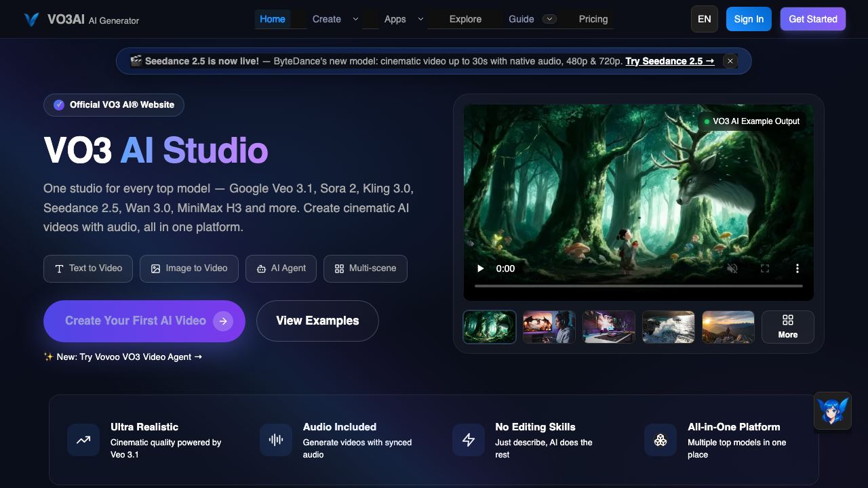This screenshot has width=868, height=488.
Task: Click the Ultra Realistic trending-arrow icon
Action: pyautogui.click(x=83, y=440)
